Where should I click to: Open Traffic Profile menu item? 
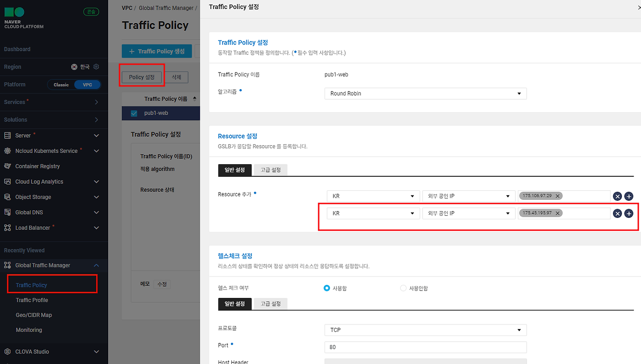point(32,300)
